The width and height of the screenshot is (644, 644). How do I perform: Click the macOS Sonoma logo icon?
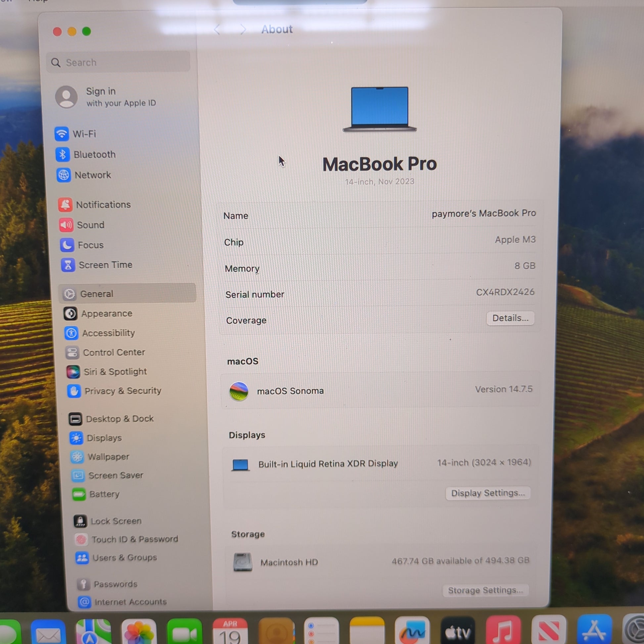(239, 391)
